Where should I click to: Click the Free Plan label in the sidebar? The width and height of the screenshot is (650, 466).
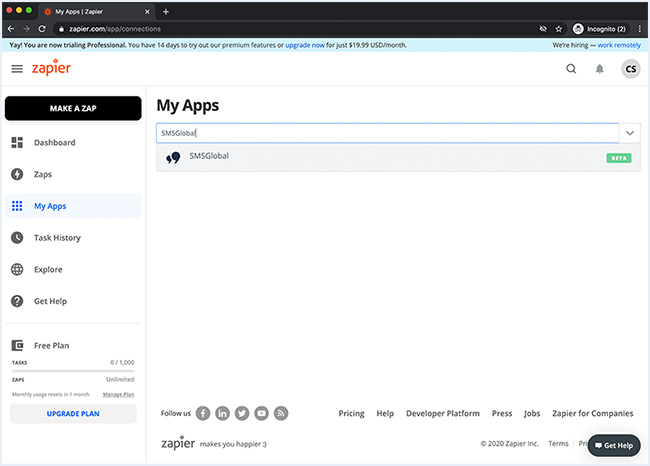click(x=51, y=345)
